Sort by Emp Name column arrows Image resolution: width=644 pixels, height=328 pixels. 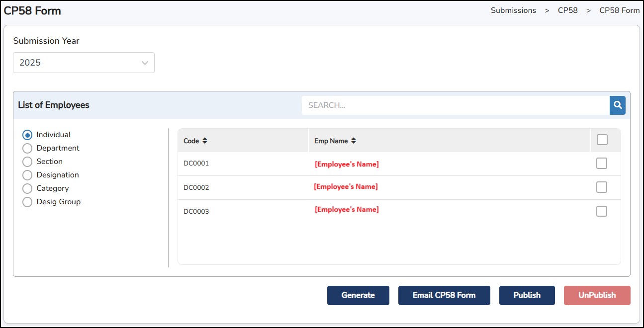point(354,141)
